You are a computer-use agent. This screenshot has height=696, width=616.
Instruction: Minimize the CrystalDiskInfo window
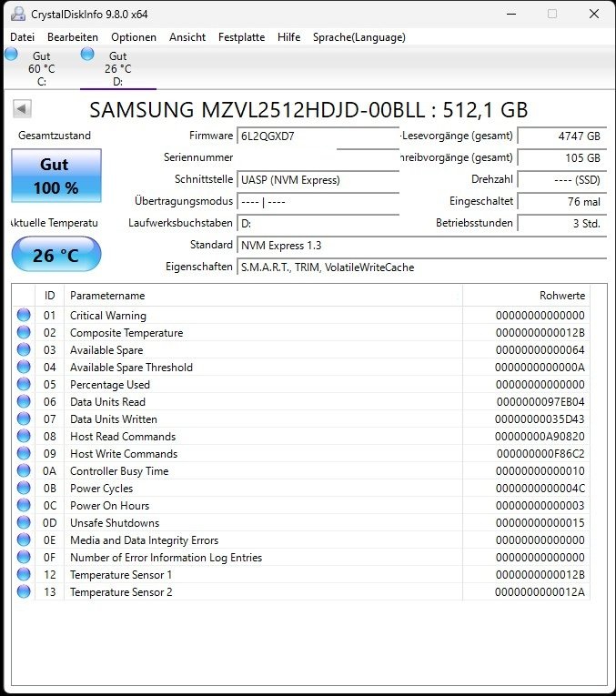pyautogui.click(x=511, y=15)
